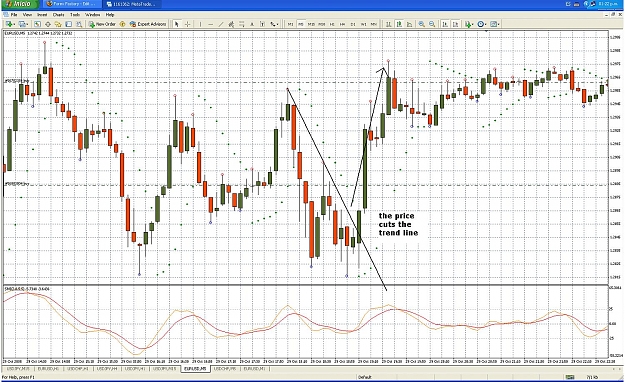Screen dimensions: 625x382
Task: Switch timeframe to MN monthly
Action: [x=373, y=24]
